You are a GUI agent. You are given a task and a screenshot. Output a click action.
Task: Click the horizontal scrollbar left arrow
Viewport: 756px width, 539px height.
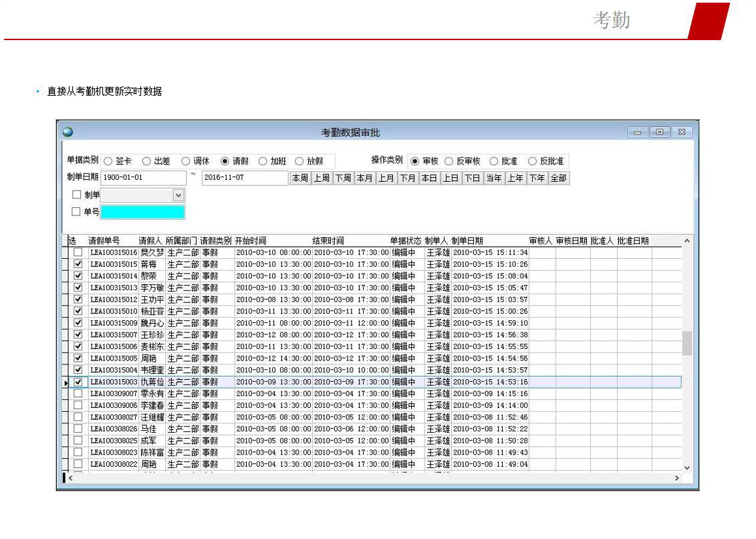tap(70, 478)
